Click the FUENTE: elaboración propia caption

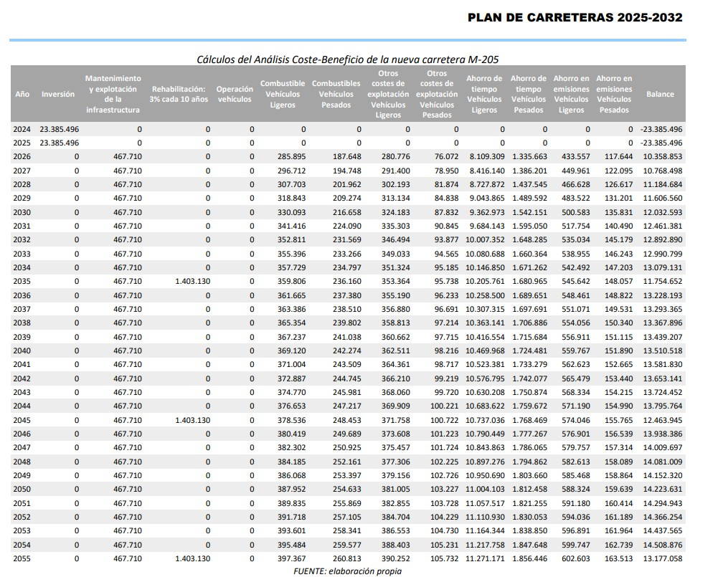[x=347, y=571]
